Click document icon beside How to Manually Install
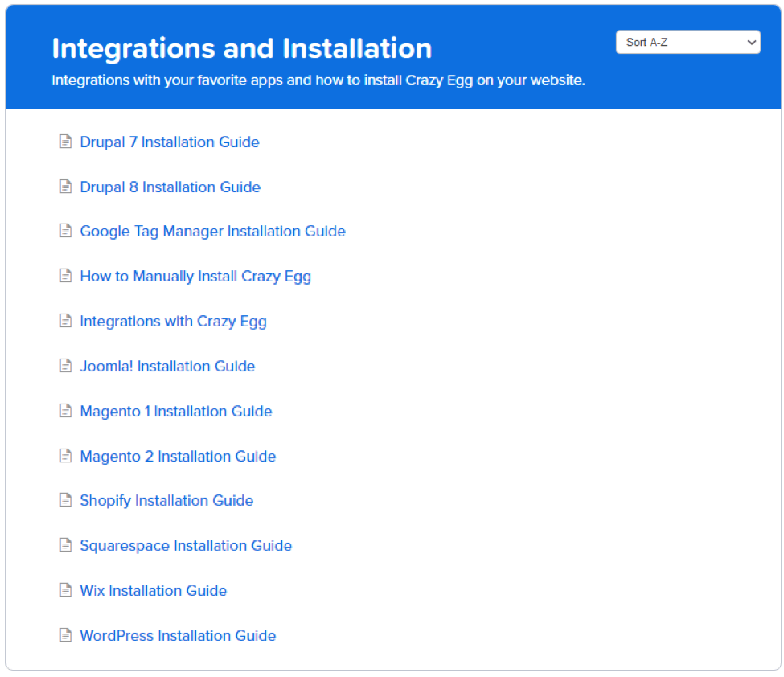784x677 pixels. click(x=65, y=276)
